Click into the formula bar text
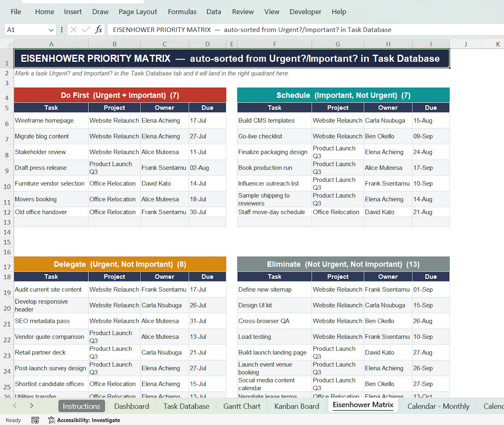This screenshot has height=425, width=504. click(x=306, y=30)
